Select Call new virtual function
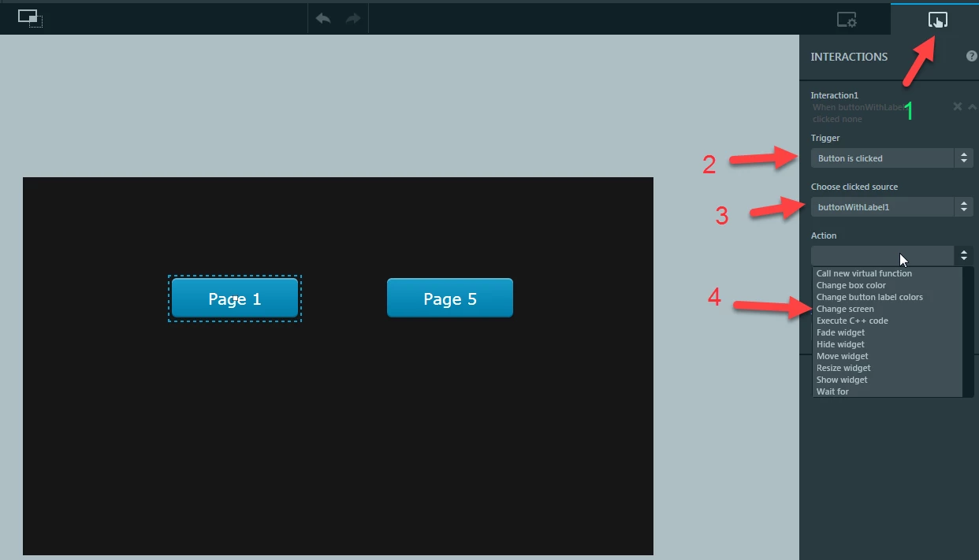 [864, 273]
